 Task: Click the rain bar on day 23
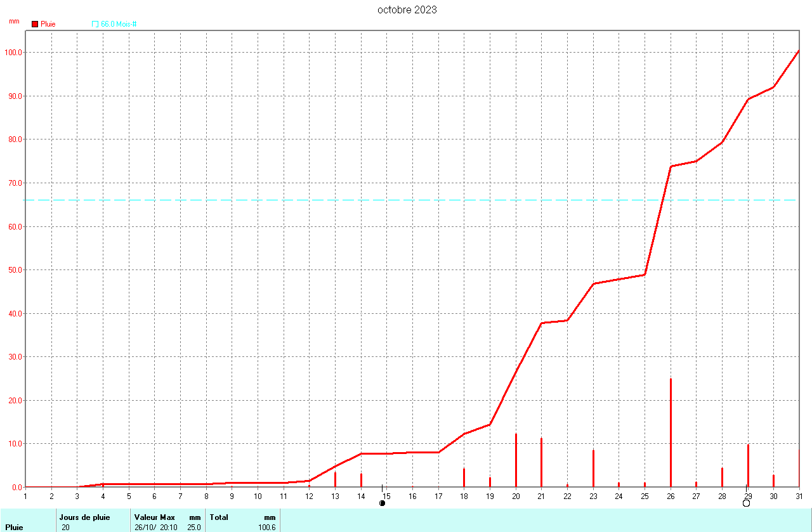(x=593, y=469)
